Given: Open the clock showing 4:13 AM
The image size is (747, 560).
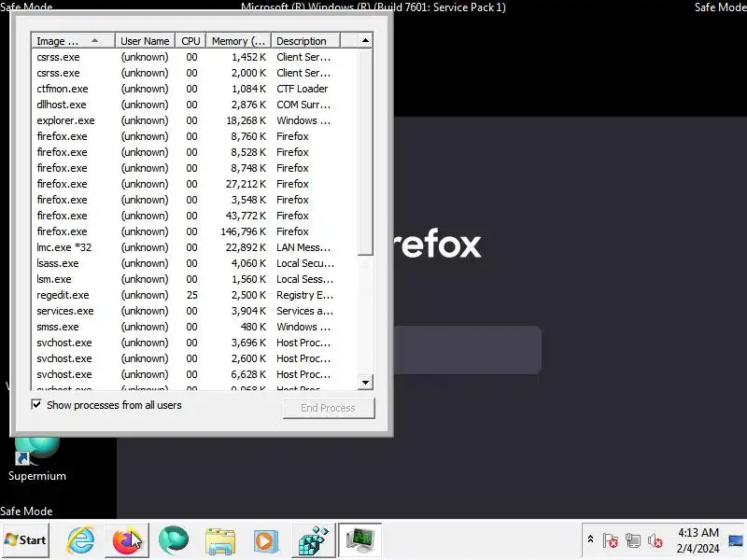Looking at the screenshot, I should tap(698, 540).
